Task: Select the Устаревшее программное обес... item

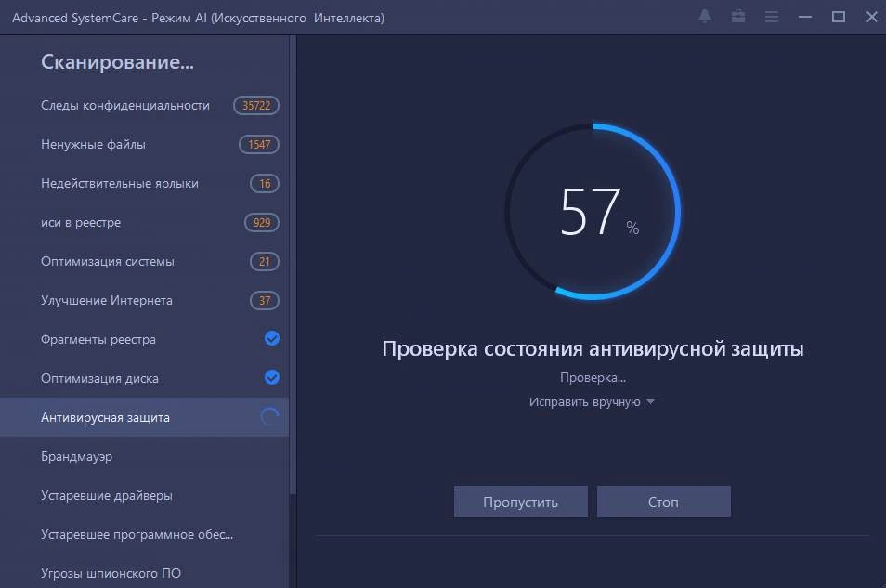Action: (144, 534)
